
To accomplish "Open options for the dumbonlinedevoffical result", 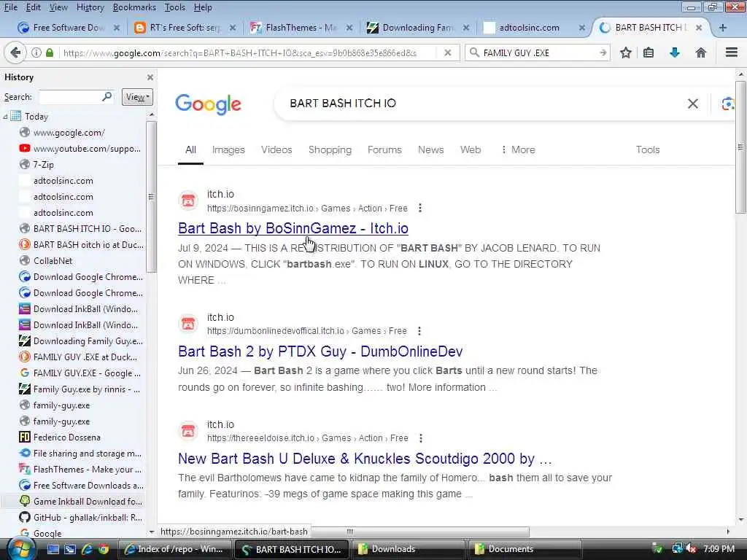I will pos(419,331).
